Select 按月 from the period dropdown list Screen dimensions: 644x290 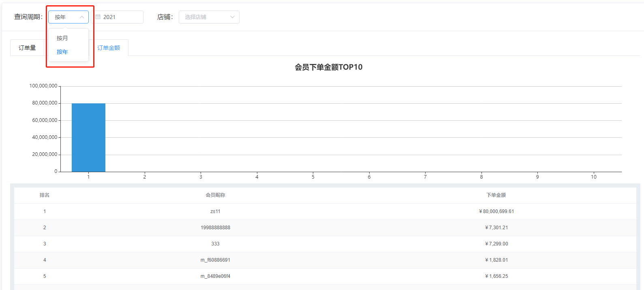[62, 38]
